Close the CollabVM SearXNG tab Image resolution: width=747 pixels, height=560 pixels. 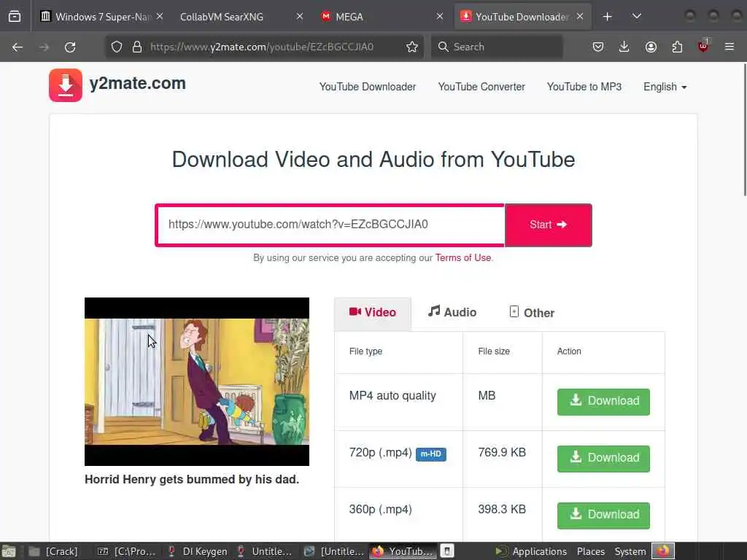(x=300, y=17)
